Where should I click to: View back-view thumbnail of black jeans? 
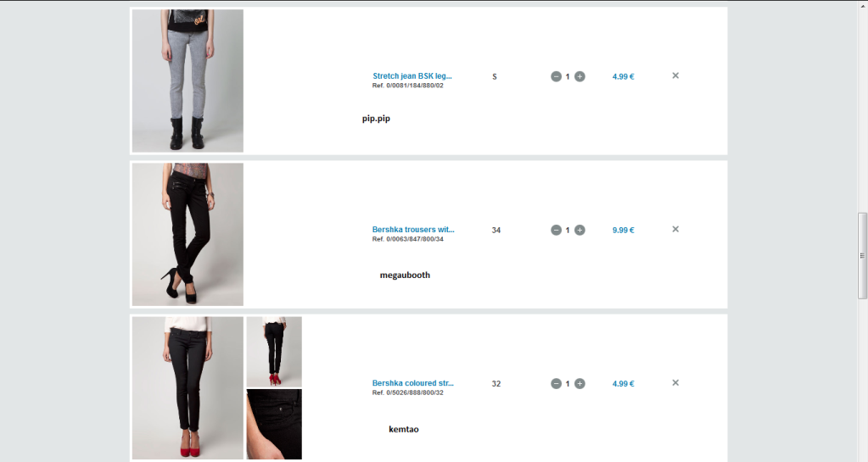coord(274,352)
